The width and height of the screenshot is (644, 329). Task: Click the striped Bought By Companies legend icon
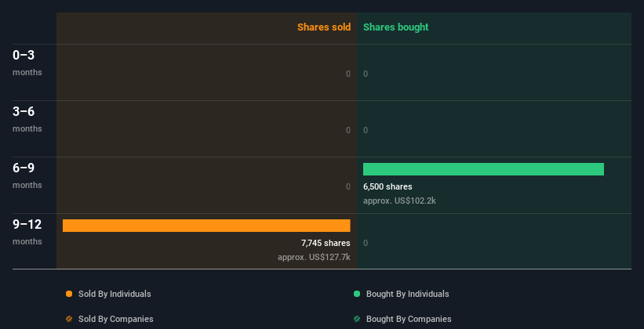(x=356, y=319)
